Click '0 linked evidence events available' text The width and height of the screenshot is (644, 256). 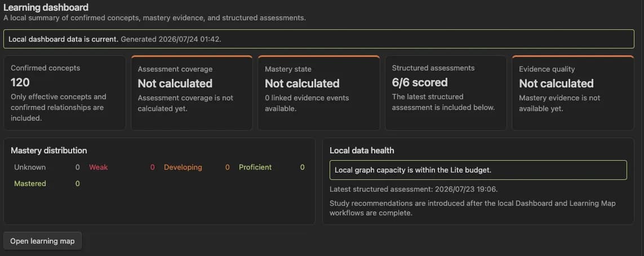tap(307, 103)
